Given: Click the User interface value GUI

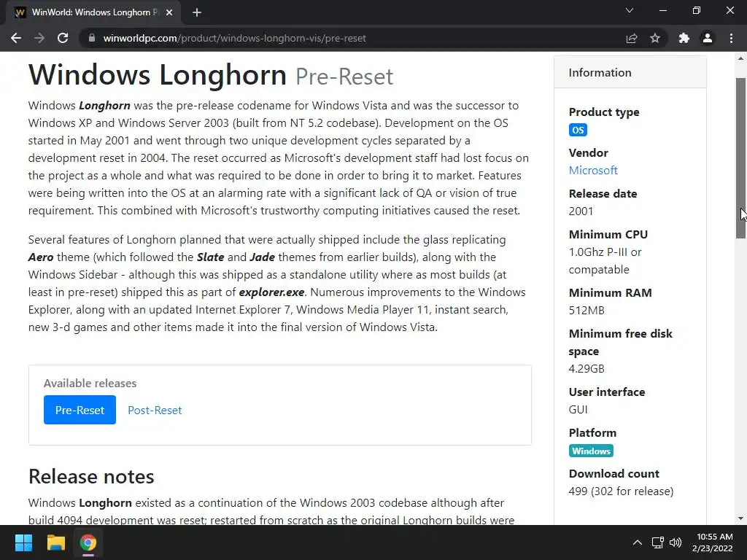Looking at the screenshot, I should point(578,410).
